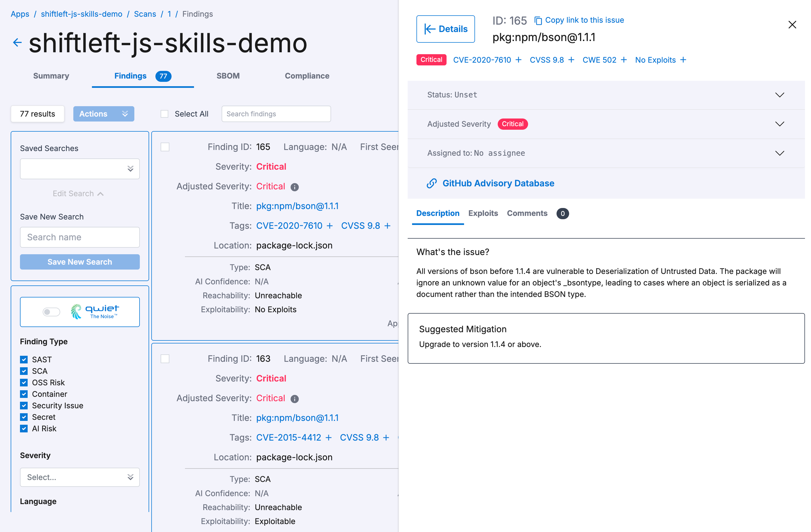Uncheck the Secret finding type
This screenshot has width=811, height=532.
[x=24, y=417]
